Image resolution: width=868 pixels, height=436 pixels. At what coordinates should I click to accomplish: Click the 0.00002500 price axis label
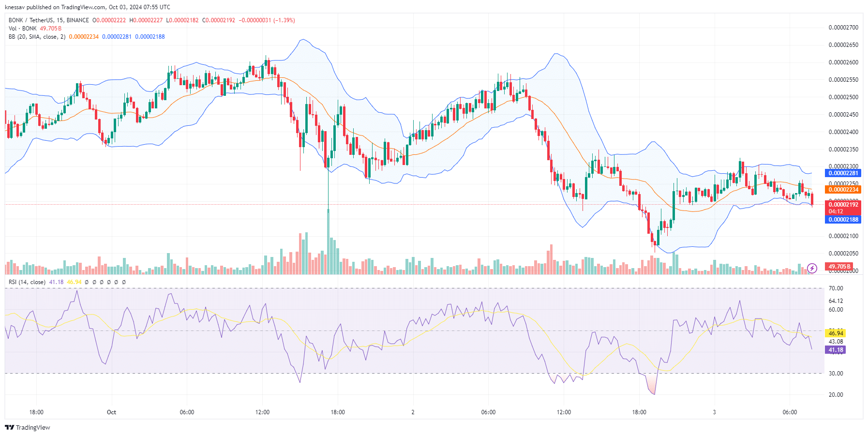pyautogui.click(x=843, y=97)
